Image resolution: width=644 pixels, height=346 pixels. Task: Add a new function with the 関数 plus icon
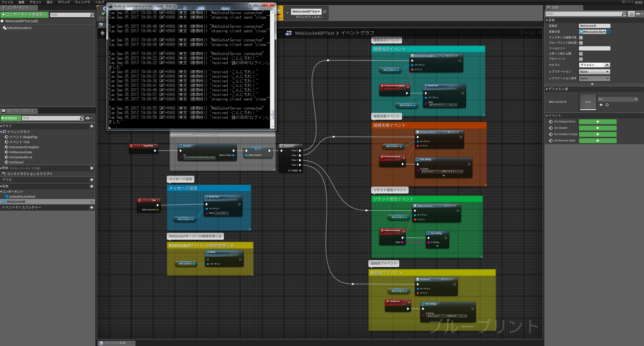pyautogui.click(x=92, y=168)
